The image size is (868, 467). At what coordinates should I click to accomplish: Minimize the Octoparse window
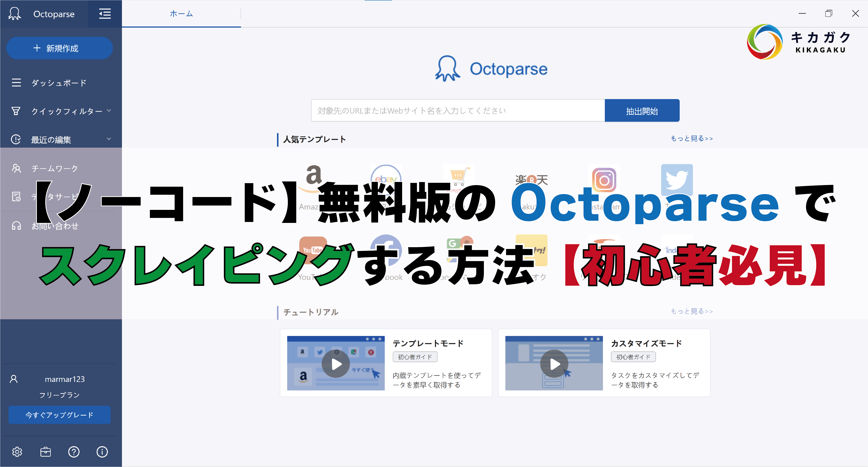click(x=802, y=13)
